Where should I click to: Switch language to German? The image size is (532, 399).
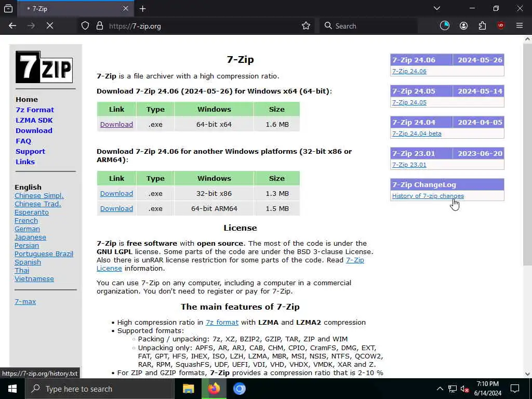tap(27, 229)
